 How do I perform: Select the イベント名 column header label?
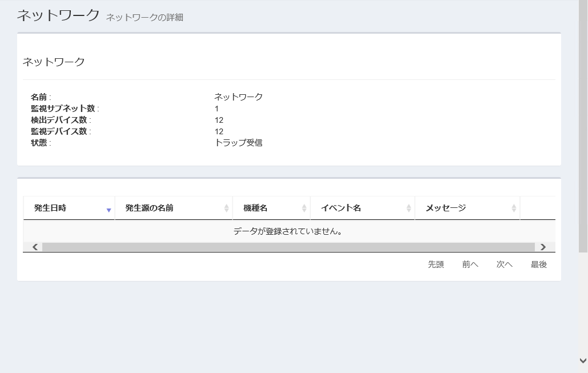[341, 208]
